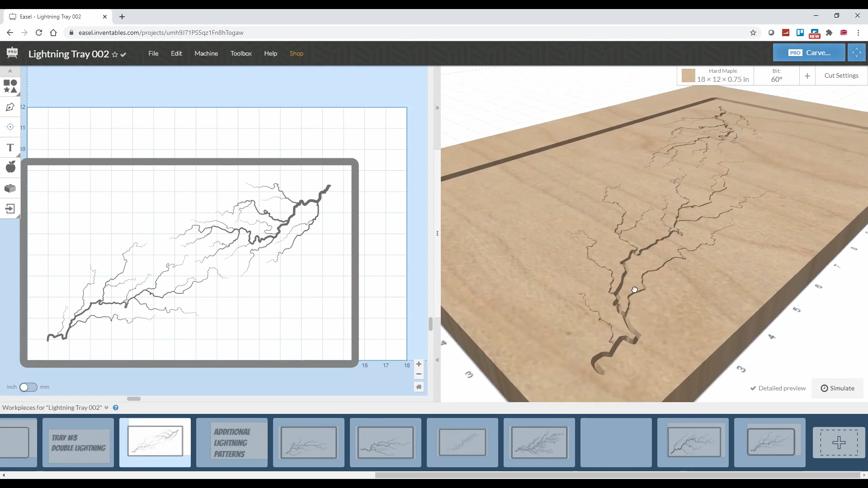
Task: Bookmark the page with the star icon
Action: [x=753, y=33]
